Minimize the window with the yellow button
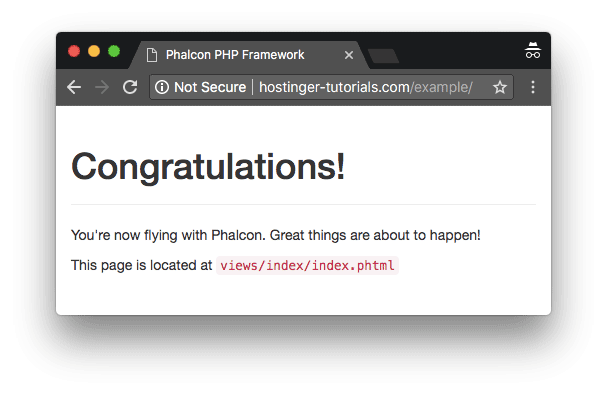This screenshot has height=395, width=607. click(x=94, y=51)
